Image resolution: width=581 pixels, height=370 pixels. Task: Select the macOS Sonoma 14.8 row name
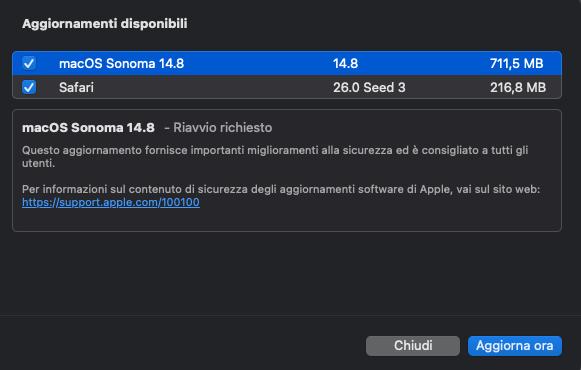pos(122,63)
